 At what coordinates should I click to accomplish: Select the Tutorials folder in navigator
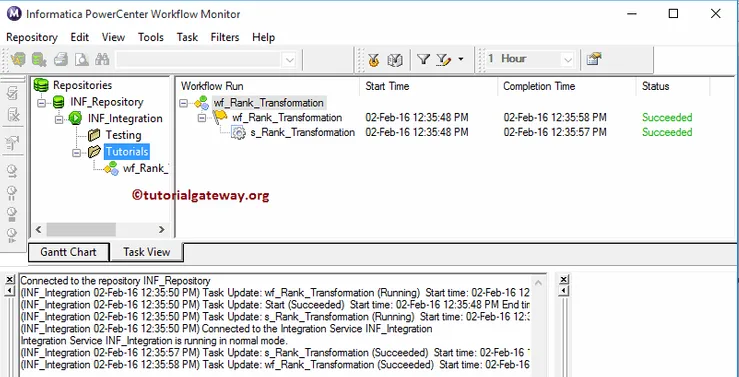click(127, 152)
